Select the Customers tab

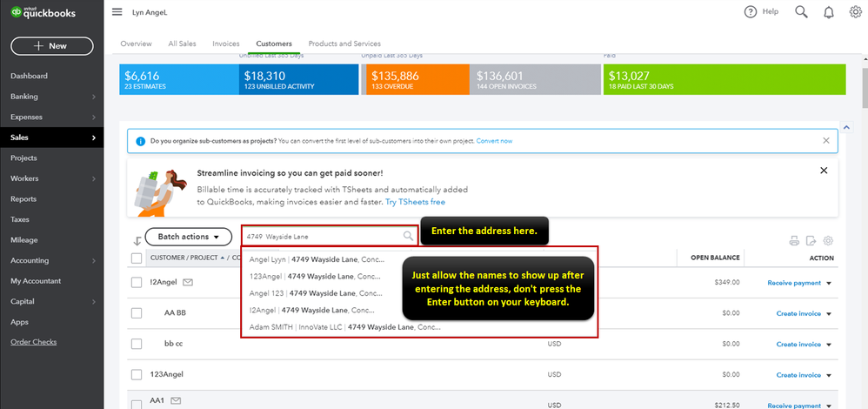coord(274,44)
